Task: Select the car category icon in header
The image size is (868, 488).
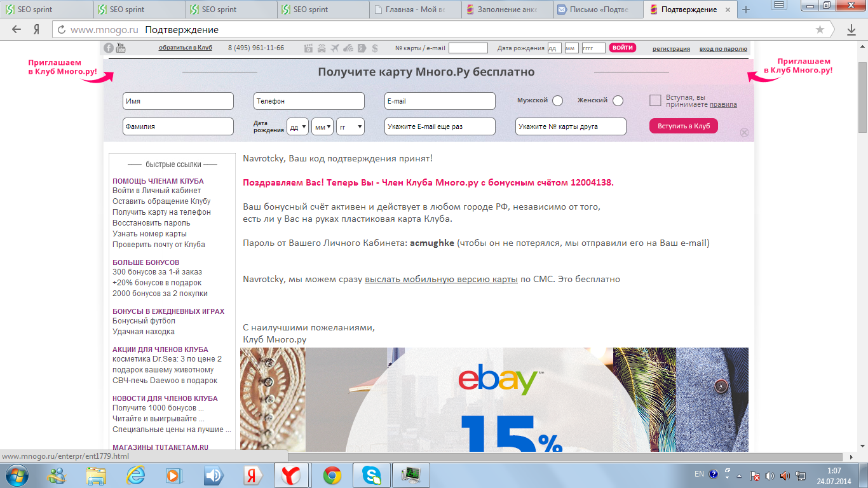Action: tap(322, 48)
